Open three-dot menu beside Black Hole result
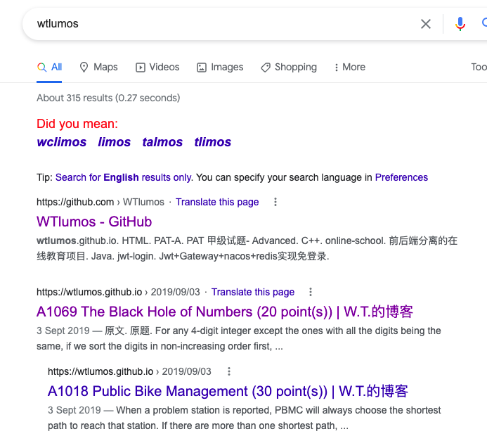This screenshot has height=448, width=487. 311,292
